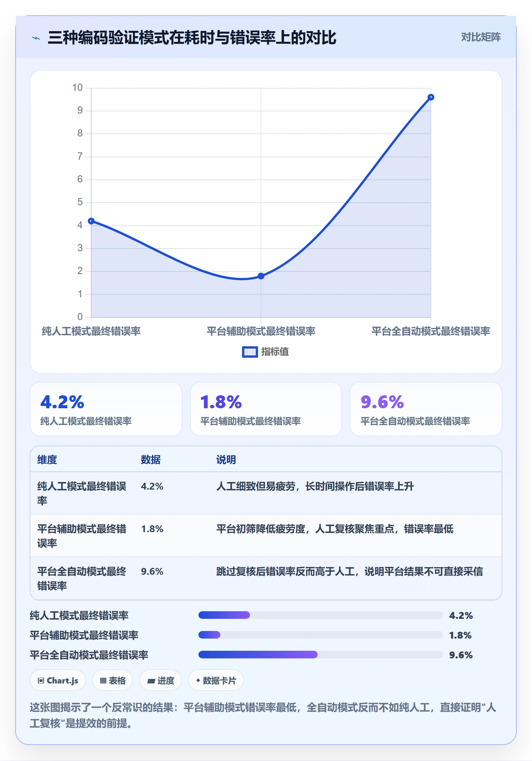Viewport: 532px width, 761px height.
Task: Click the 4.2% stat card value
Action: 62,402
